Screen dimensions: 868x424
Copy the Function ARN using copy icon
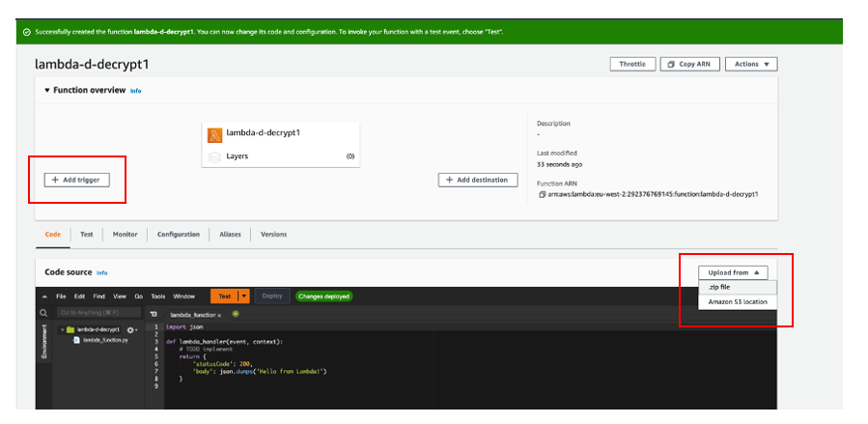click(542, 195)
